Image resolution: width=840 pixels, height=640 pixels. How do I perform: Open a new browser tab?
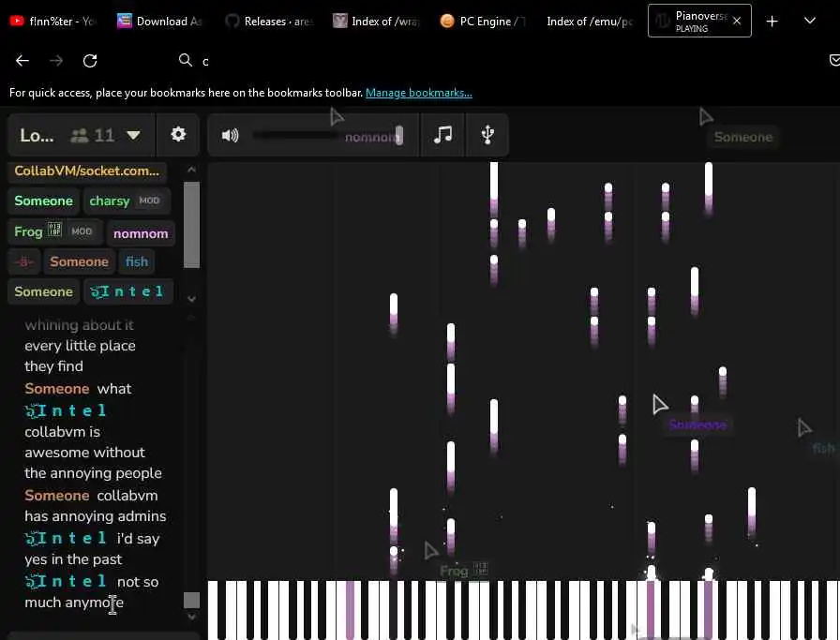pos(772,21)
